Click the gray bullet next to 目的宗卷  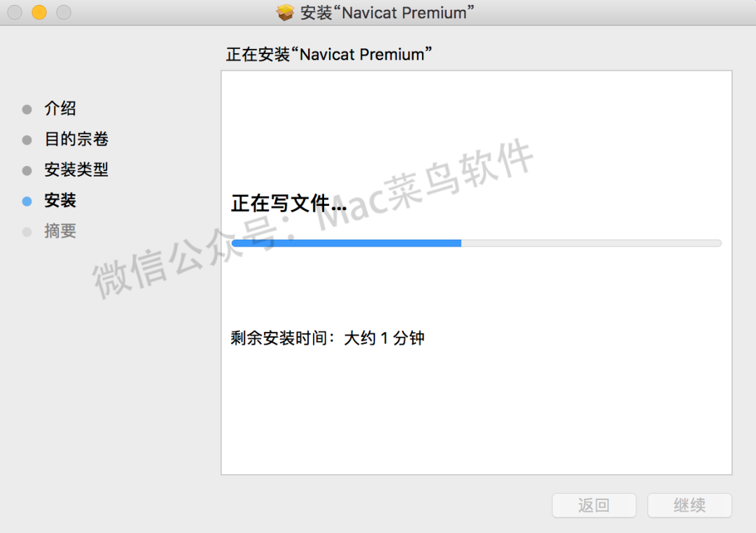tap(27, 140)
